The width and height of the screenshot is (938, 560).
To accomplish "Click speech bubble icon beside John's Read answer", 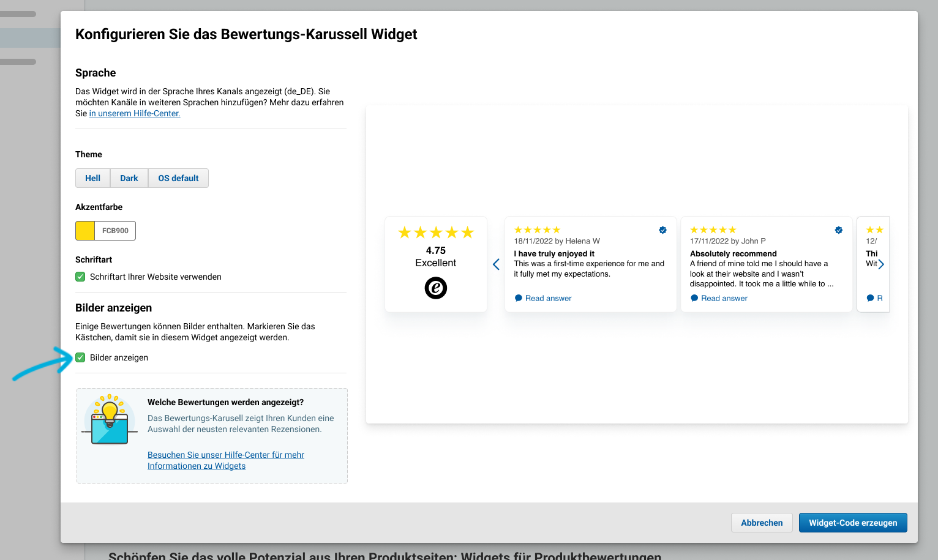I will (694, 298).
